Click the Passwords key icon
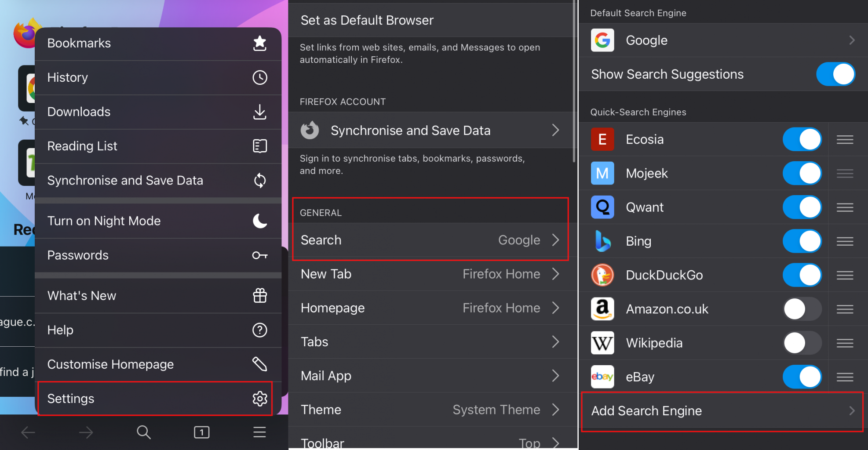Screen dimensions: 868x450 click(x=260, y=255)
